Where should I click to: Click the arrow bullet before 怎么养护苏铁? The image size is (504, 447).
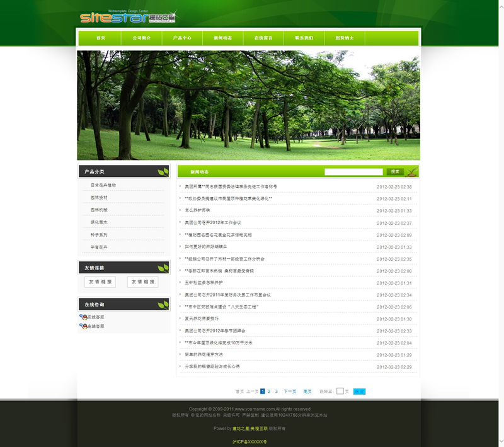[x=181, y=211]
